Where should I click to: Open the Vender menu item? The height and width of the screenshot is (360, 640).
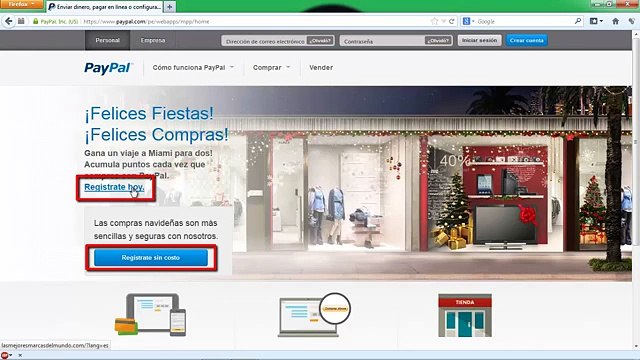[321, 67]
